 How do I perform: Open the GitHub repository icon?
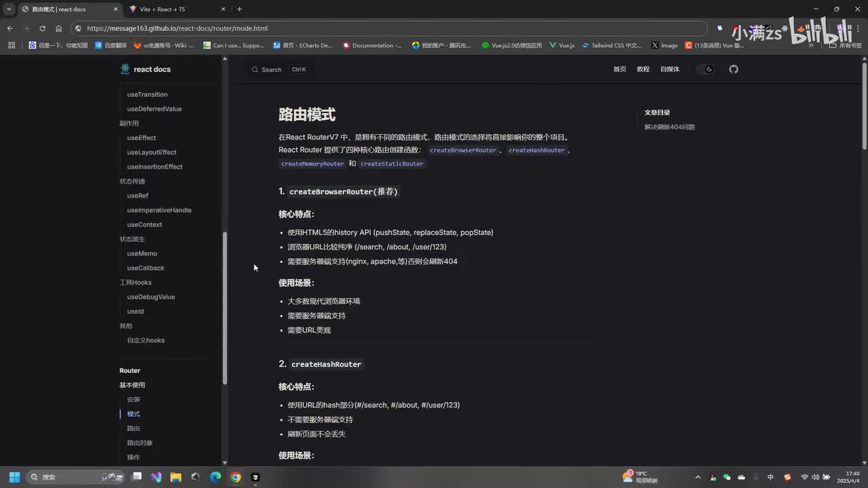[734, 69]
